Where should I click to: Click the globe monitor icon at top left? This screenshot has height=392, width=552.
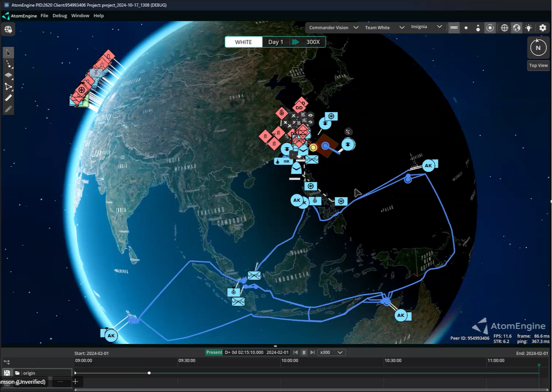coord(8,29)
